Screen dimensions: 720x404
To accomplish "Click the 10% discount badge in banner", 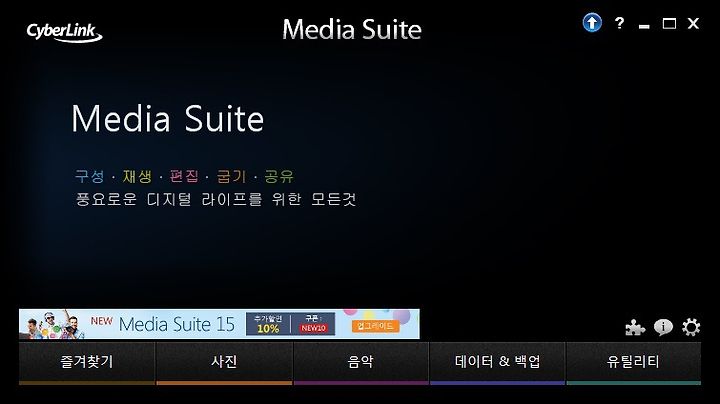I will [x=268, y=329].
